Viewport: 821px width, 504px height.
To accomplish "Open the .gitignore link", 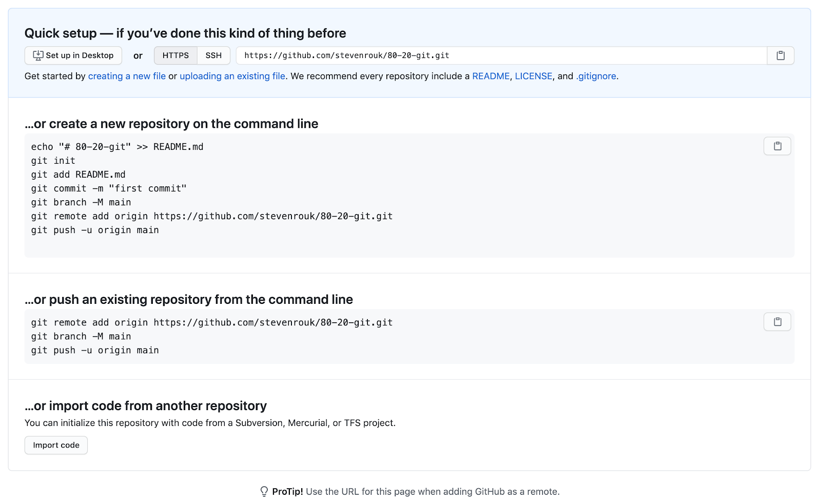I will coord(596,76).
